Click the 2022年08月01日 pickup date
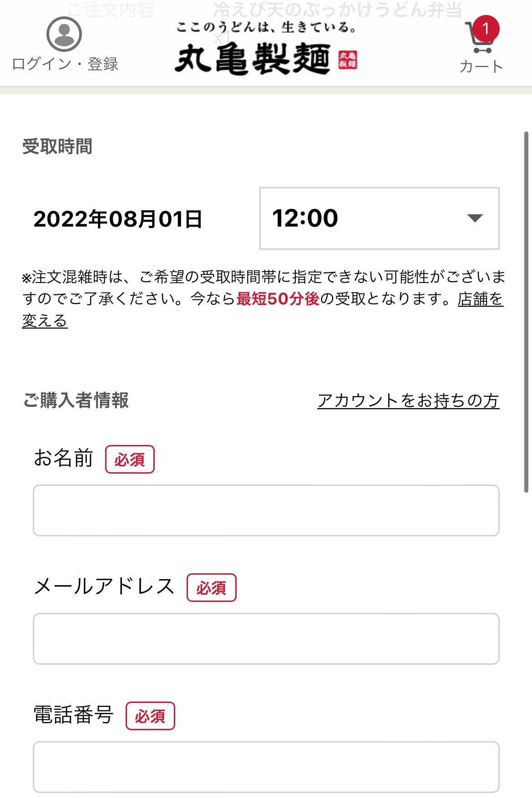The image size is (532, 798). pos(118,219)
